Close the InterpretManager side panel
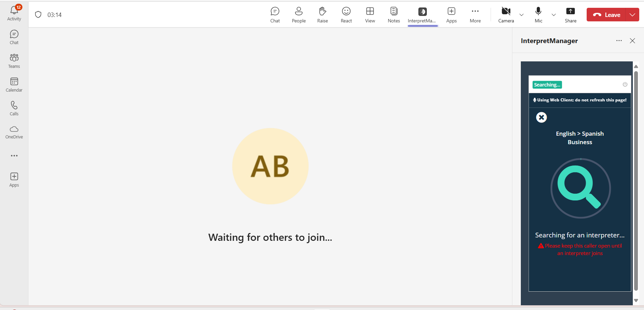 coord(632,41)
